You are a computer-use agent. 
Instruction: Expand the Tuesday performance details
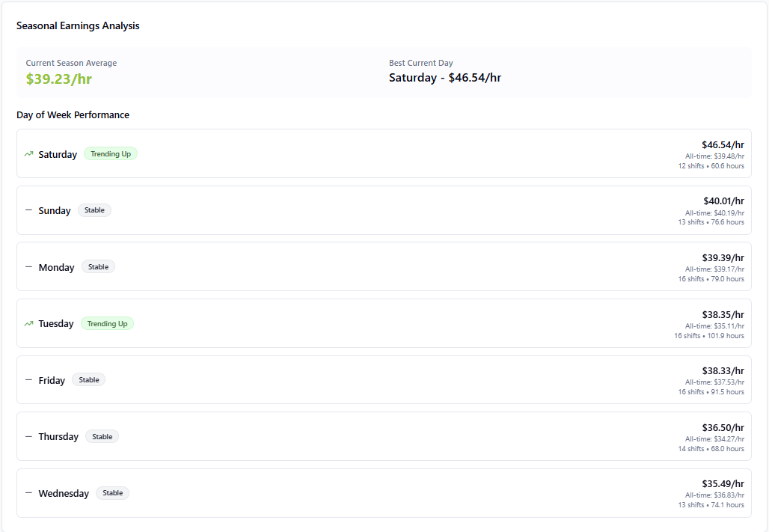(x=384, y=322)
